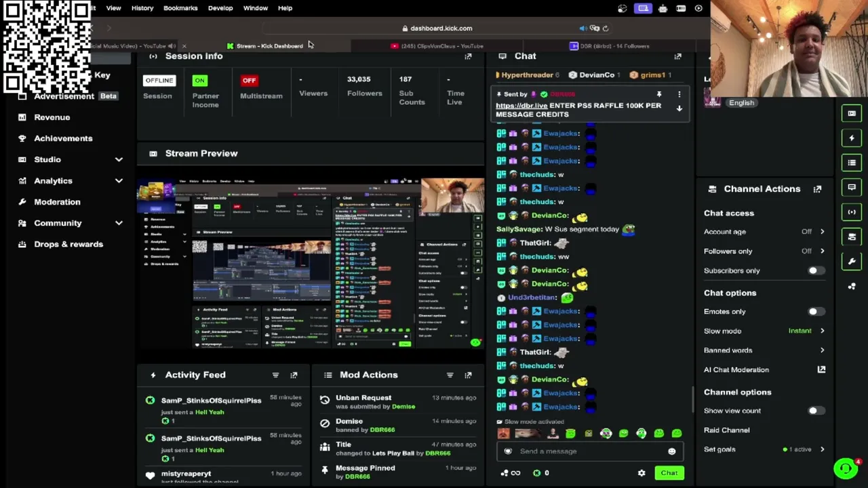The image size is (868, 488).
Task: Click the green Chat send button
Action: (669, 473)
